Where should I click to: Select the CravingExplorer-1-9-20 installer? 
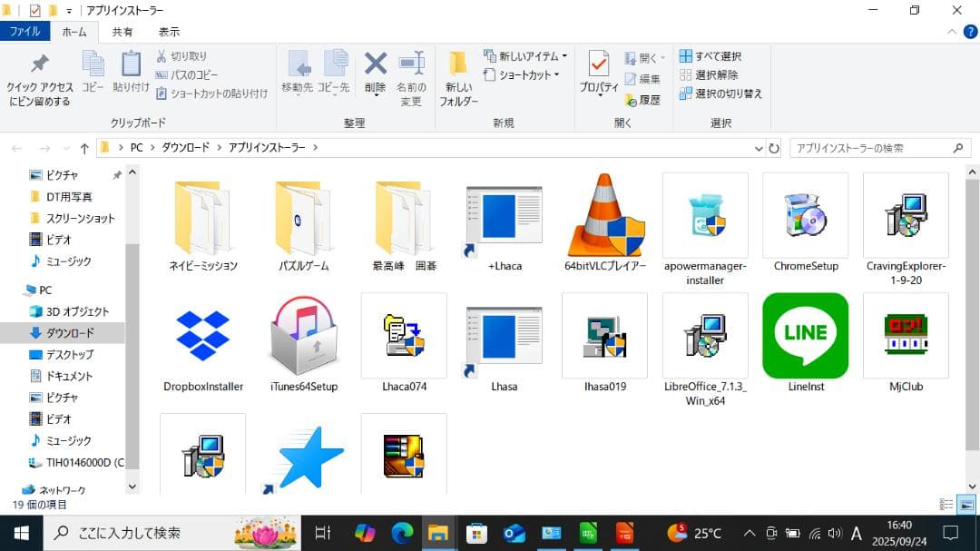pos(906,229)
